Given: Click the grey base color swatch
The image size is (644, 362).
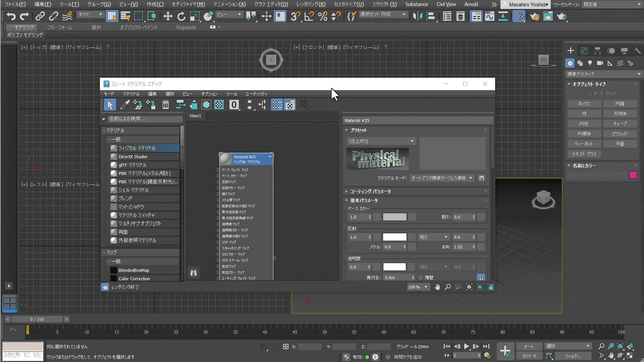Looking at the screenshot, I should coord(395,217).
